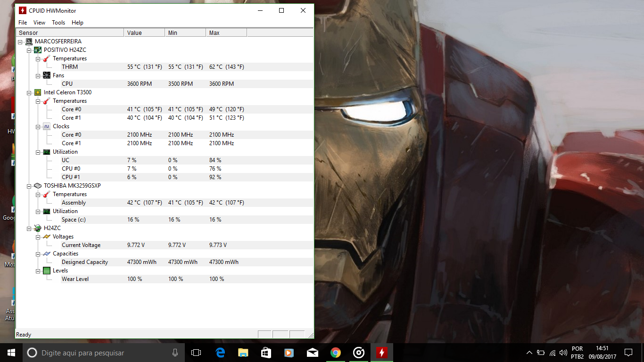Collapse the Levels node
Screen dimensions: 644x362
tap(38, 271)
